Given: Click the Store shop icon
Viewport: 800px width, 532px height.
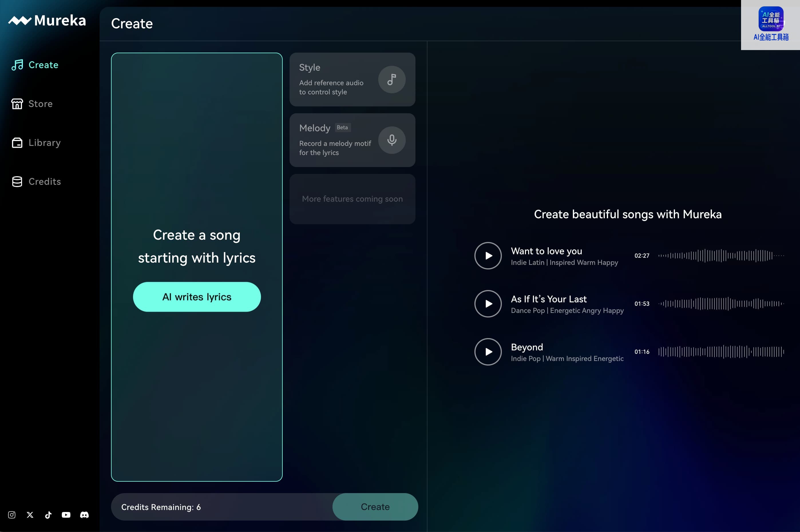Looking at the screenshot, I should pyautogui.click(x=17, y=104).
